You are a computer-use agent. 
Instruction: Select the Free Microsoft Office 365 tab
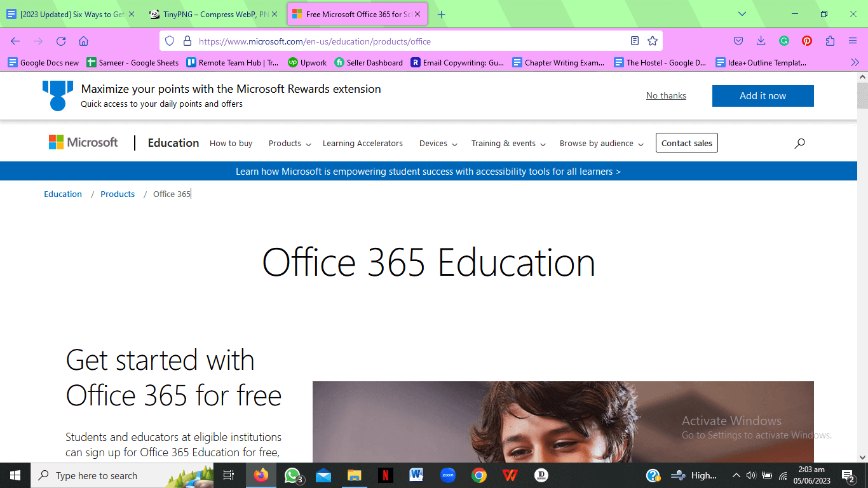coord(358,14)
